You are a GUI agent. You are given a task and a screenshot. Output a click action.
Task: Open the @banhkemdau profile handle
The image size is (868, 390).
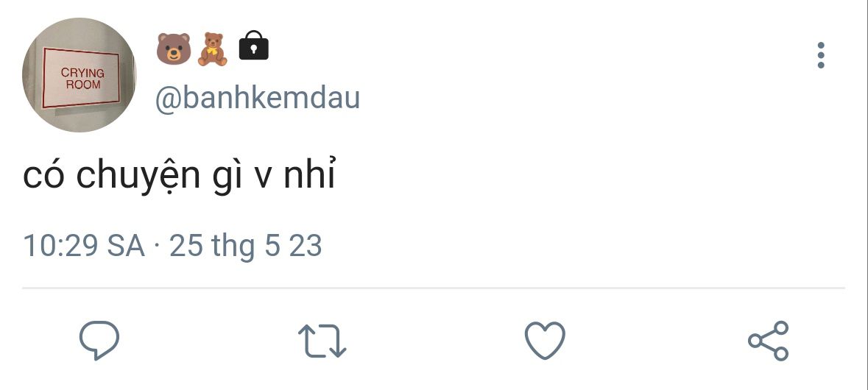pyautogui.click(x=258, y=99)
